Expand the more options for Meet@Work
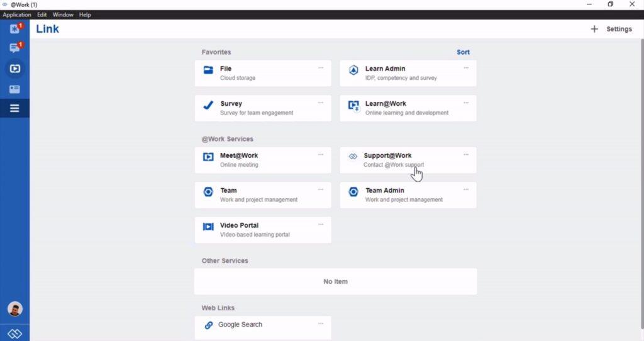This screenshot has width=644, height=341. pos(321,154)
